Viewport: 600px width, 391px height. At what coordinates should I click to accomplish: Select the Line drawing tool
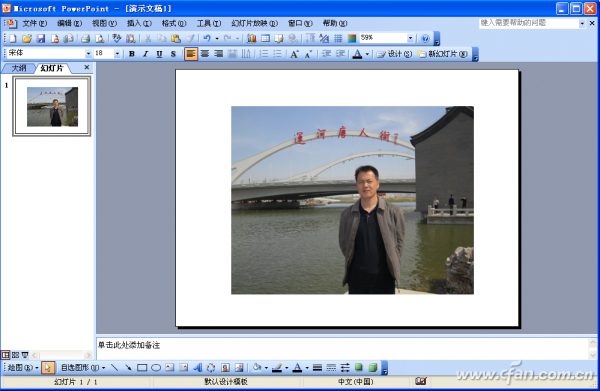point(114,368)
